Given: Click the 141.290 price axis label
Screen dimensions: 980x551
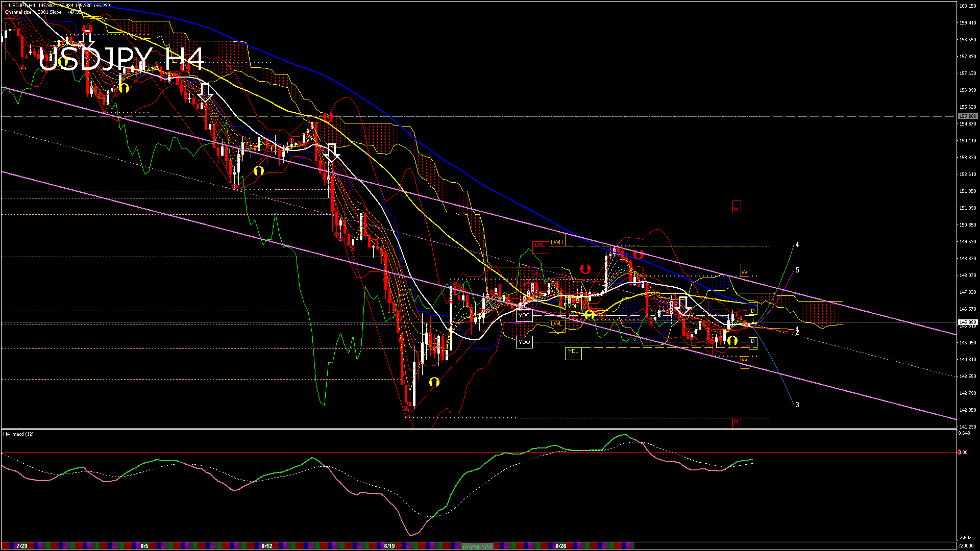Looking at the screenshot, I should pyautogui.click(x=968, y=427).
